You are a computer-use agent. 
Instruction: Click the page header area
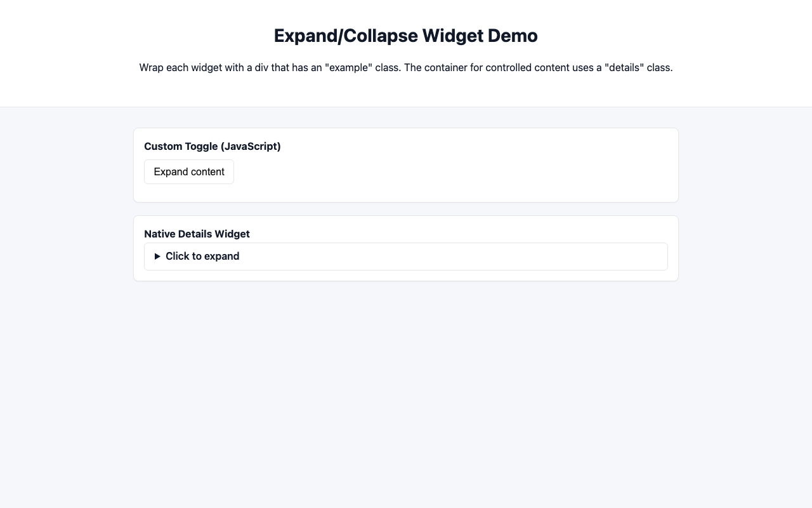405,54
